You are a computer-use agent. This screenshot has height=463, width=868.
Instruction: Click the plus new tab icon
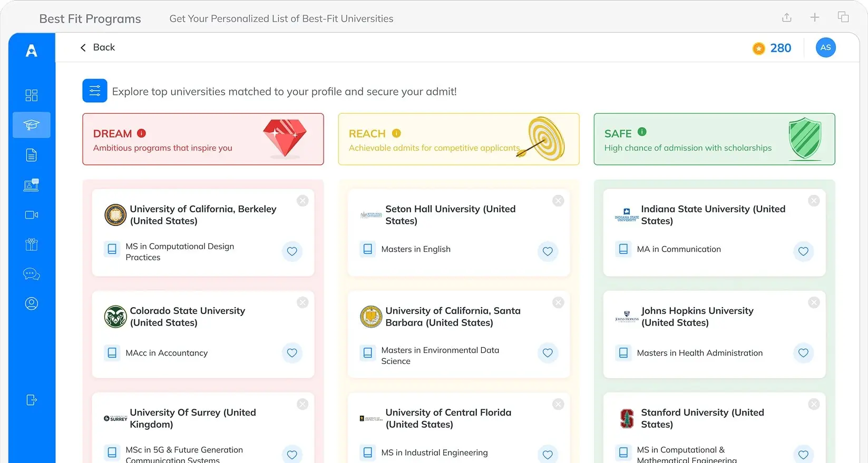pyautogui.click(x=815, y=17)
